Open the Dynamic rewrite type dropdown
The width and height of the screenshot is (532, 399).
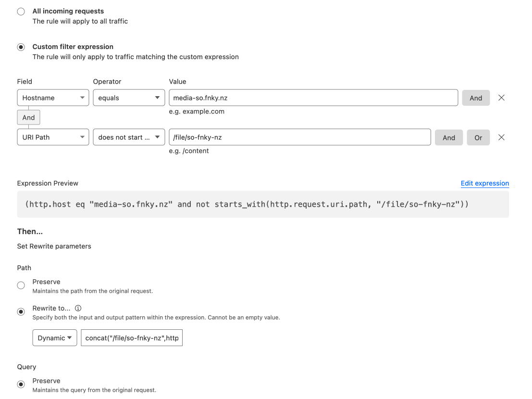point(55,338)
